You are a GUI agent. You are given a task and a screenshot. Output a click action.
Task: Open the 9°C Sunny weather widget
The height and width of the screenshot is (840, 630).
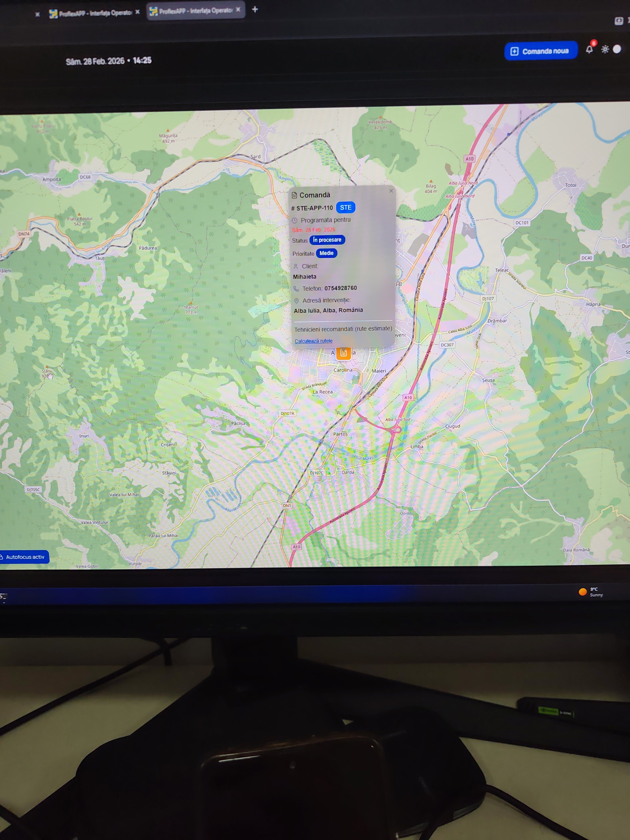pos(590,592)
